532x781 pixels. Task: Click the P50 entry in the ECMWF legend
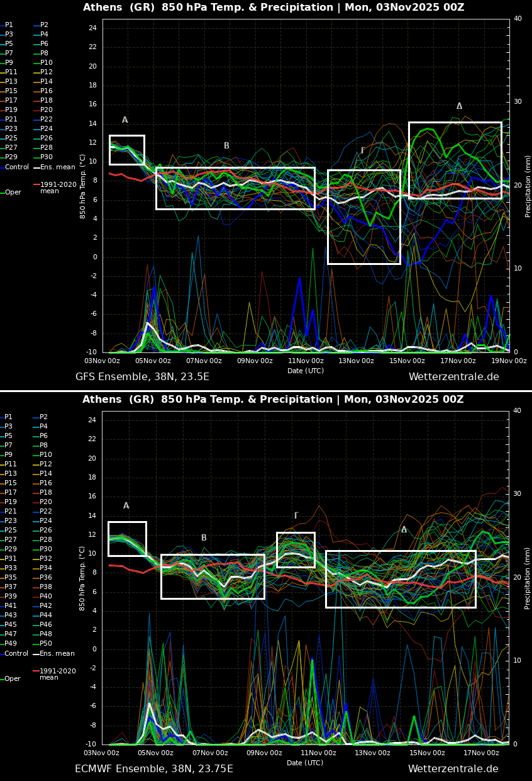click(46, 644)
